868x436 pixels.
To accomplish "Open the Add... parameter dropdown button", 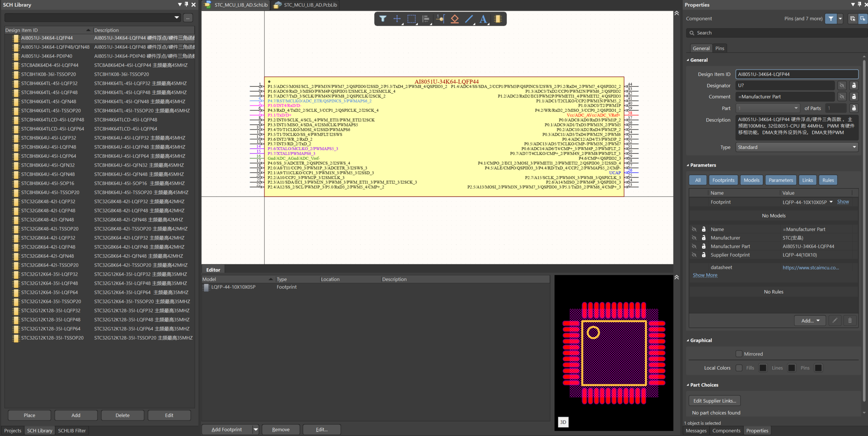I will [810, 320].
